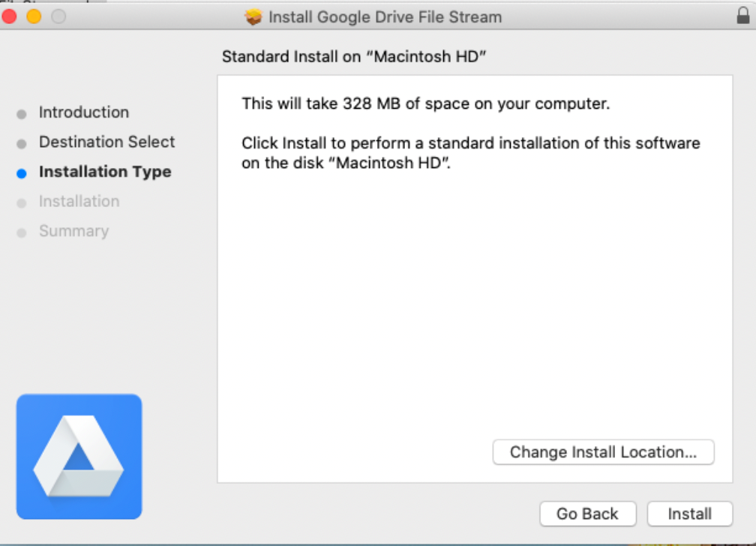This screenshot has width=756, height=546.
Task: Close the installer with red button
Action: coord(9,16)
